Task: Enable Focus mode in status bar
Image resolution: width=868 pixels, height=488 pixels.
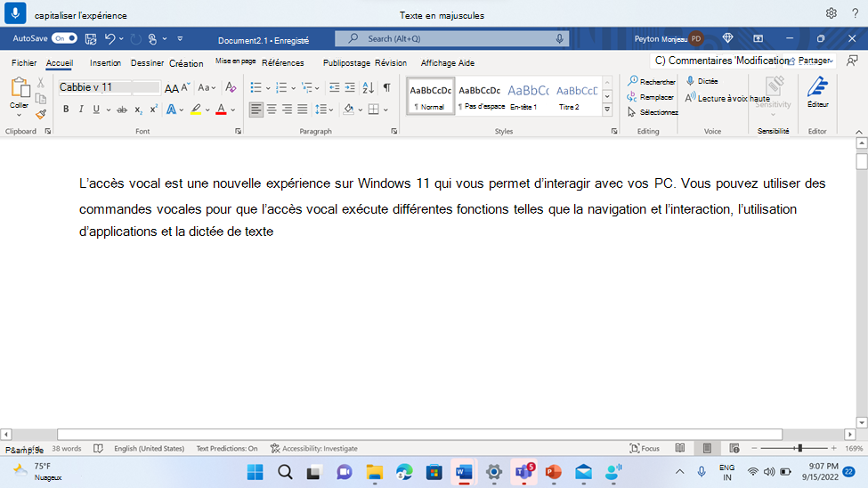Action: point(645,448)
